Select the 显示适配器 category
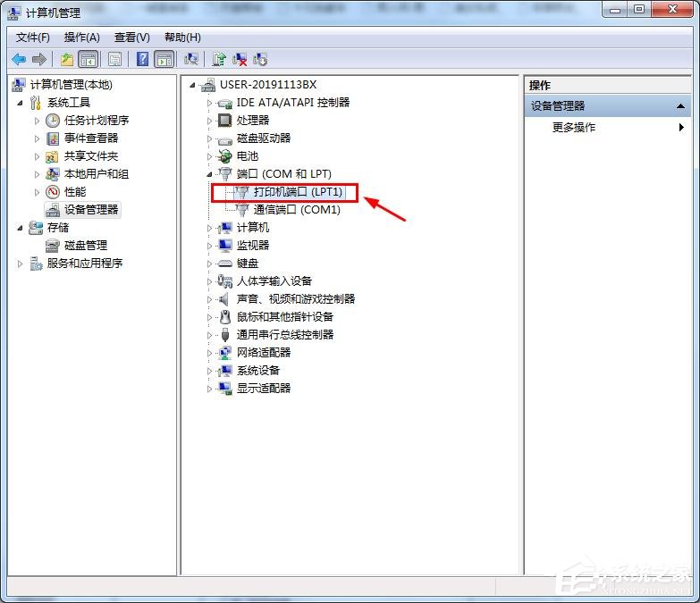The image size is (700, 603). tap(264, 388)
